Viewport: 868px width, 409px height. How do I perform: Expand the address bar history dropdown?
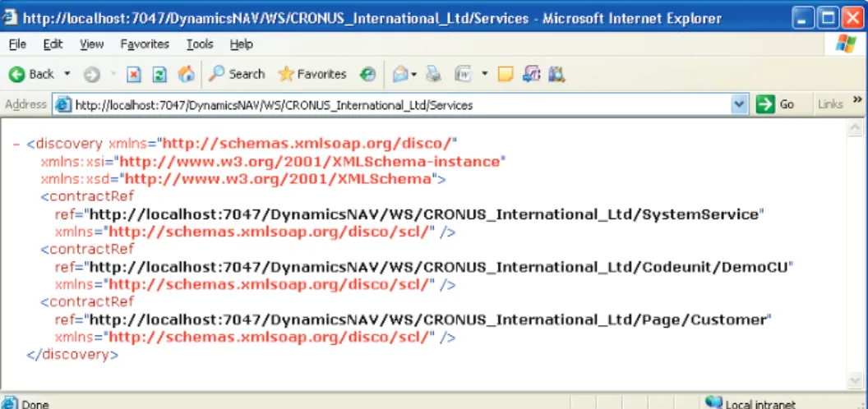(740, 104)
